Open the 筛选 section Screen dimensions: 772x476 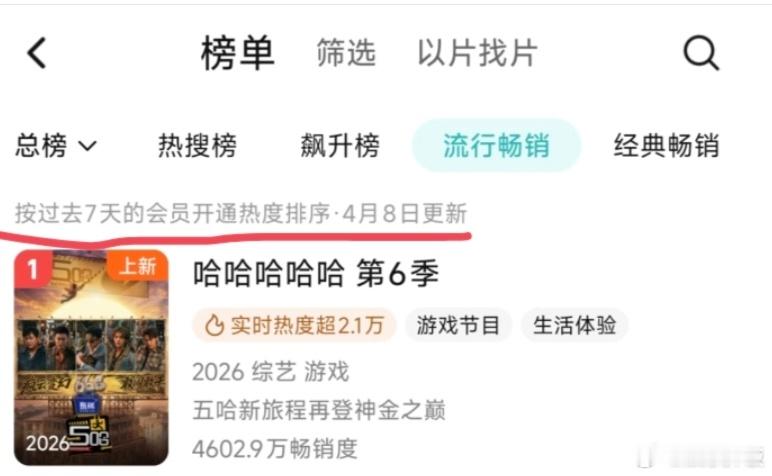[x=346, y=53]
